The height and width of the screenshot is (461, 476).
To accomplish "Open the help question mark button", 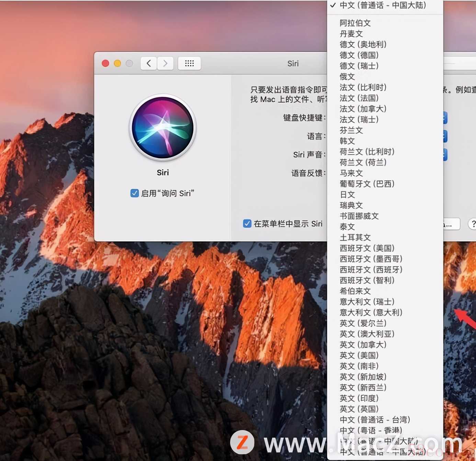I will pos(473,224).
